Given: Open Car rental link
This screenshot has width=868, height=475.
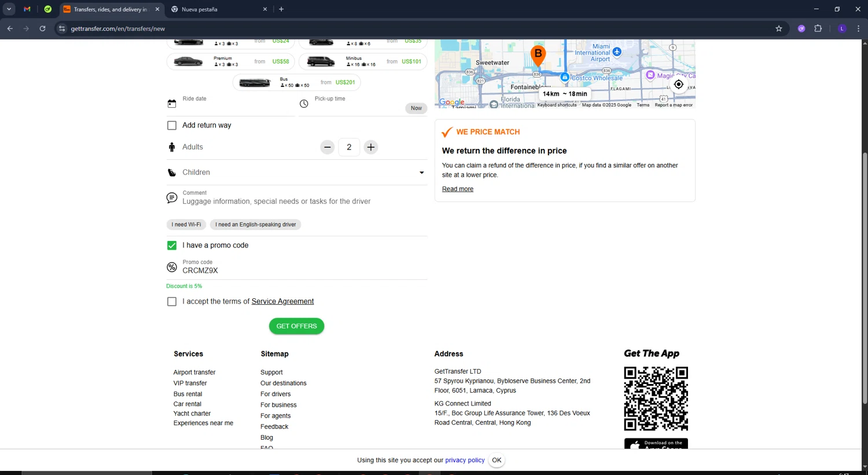Looking at the screenshot, I should [187, 404].
